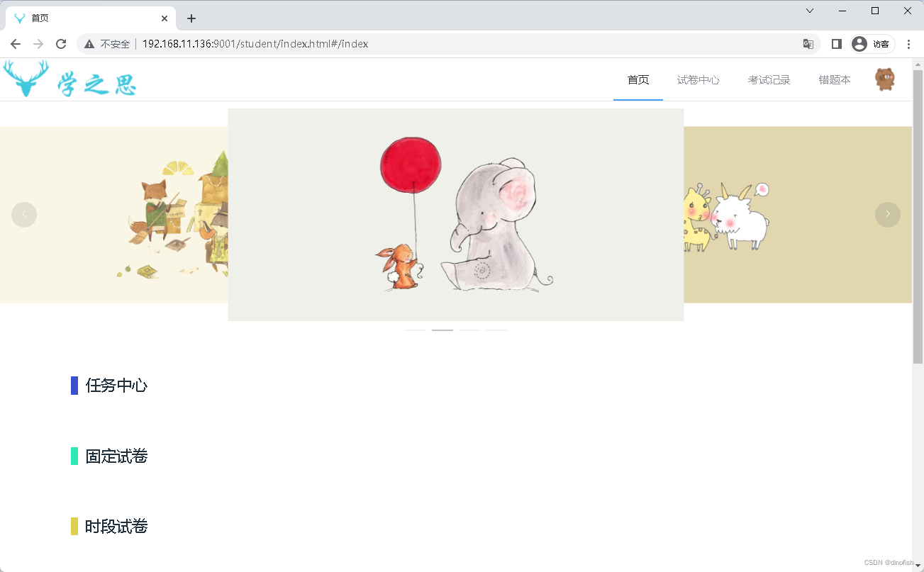Screen dimensions: 924x572
Task: Select the second carousel indicator dot
Action: pyautogui.click(x=442, y=329)
